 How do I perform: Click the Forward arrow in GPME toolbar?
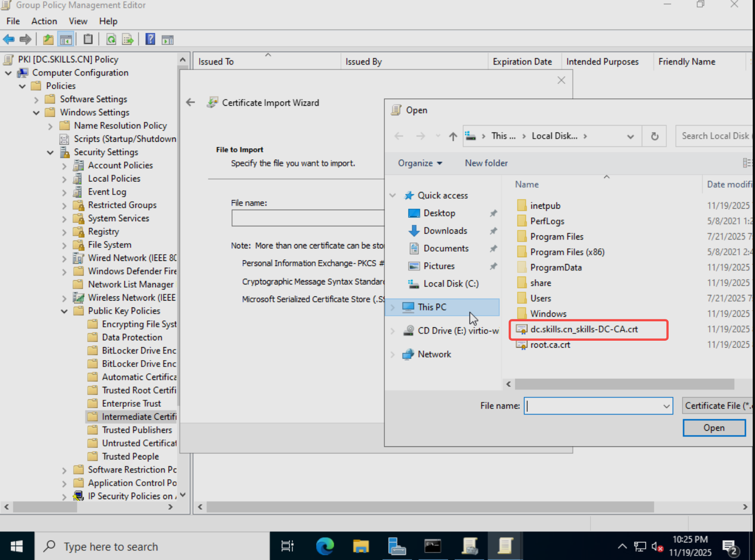(26, 40)
